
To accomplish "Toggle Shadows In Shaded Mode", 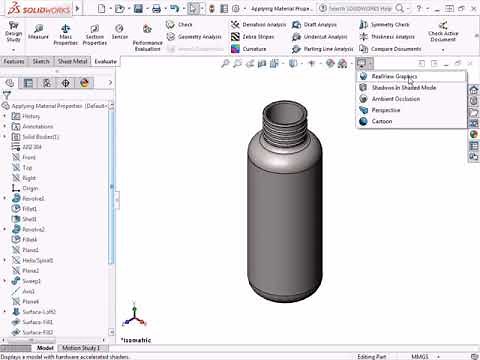I will point(411,88).
